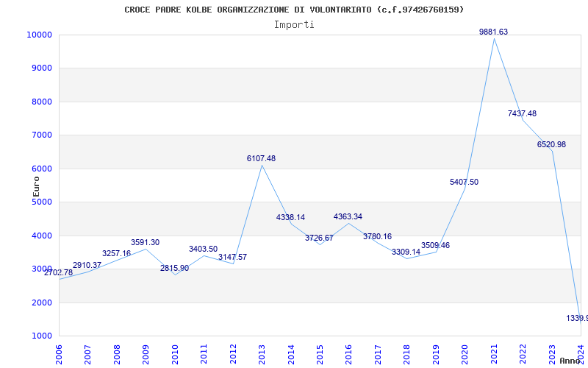588x368 pixels.
Task: Click the y-axis tick 4000
Action: [41, 236]
